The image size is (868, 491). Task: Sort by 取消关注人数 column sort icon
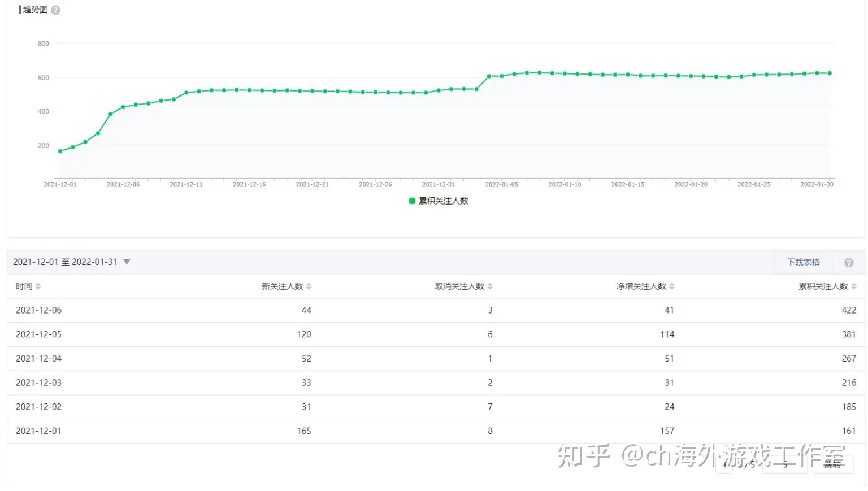[490, 286]
